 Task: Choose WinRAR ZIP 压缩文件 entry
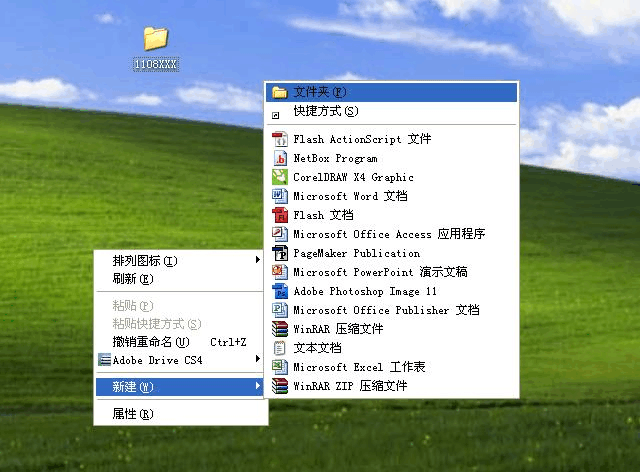point(391,386)
